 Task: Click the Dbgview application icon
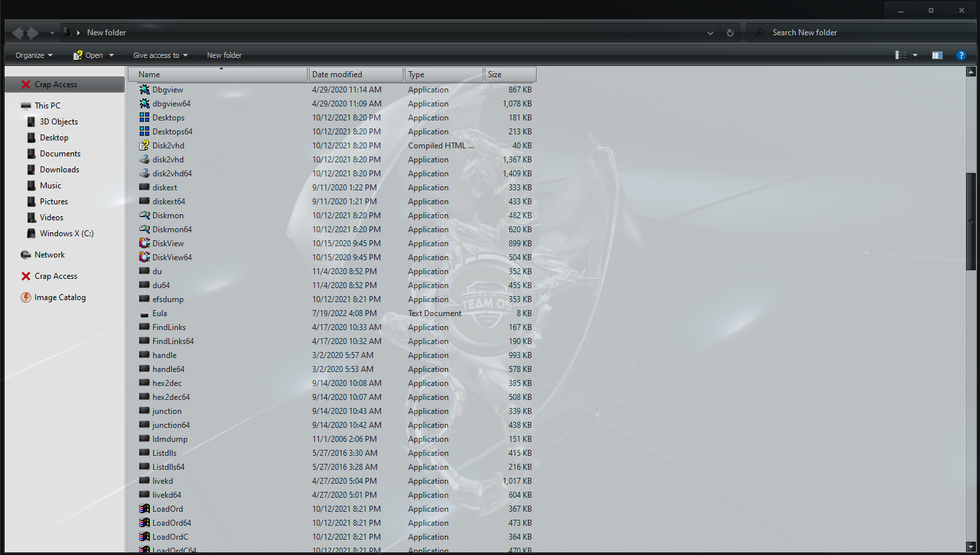[x=144, y=89]
